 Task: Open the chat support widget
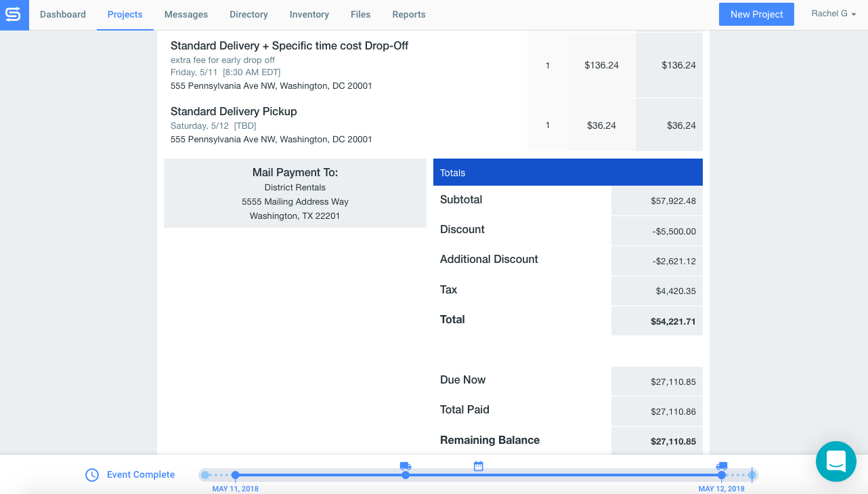click(836, 461)
